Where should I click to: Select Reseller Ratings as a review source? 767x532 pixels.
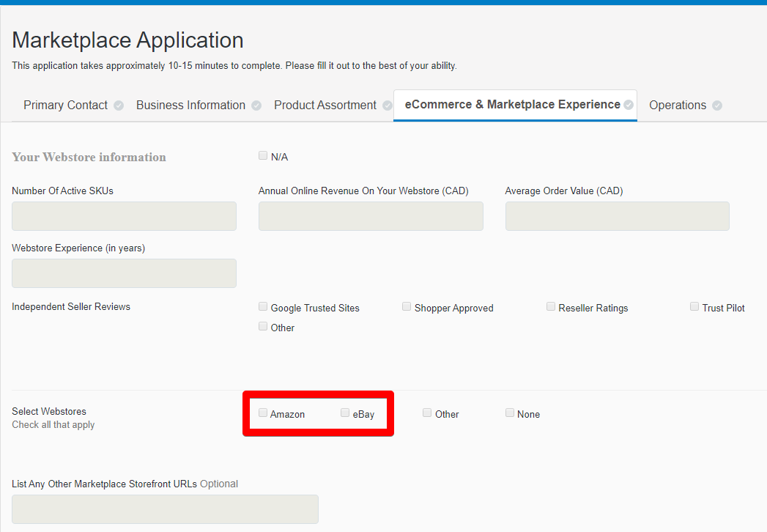pos(550,306)
